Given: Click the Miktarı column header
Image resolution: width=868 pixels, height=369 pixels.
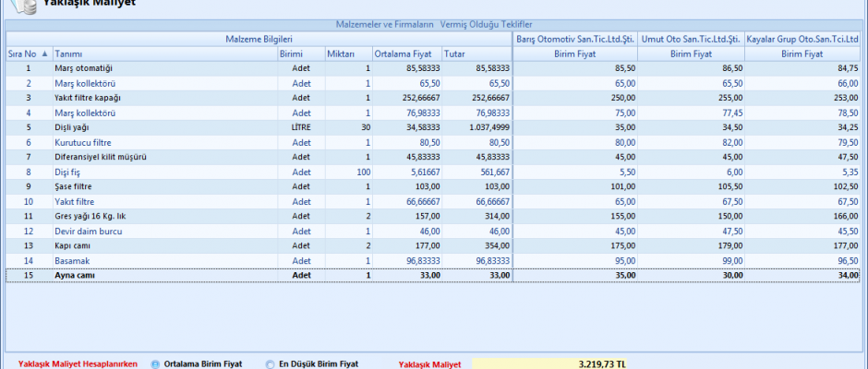Looking at the screenshot, I should pos(347,54).
